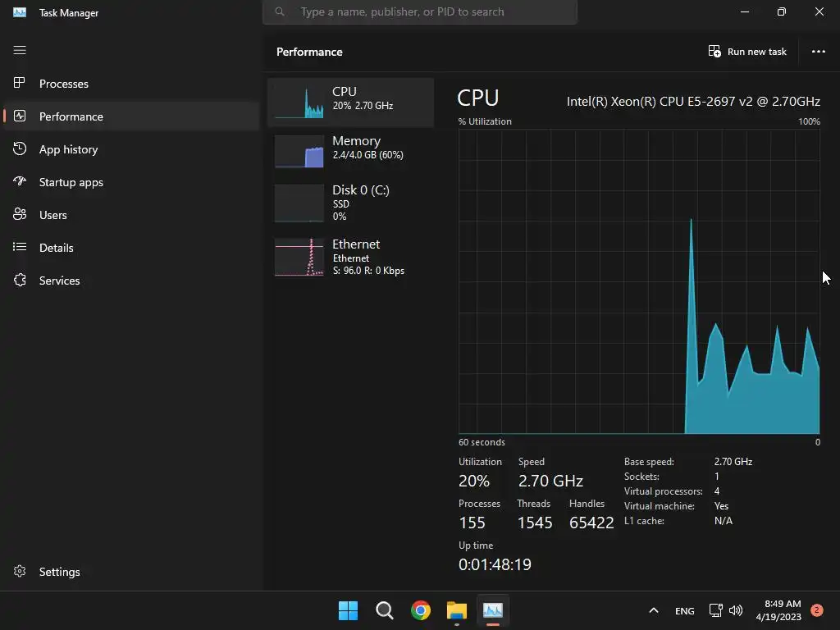Viewport: 840px width, 630px height.
Task: Click the Base speed value 2.70 GHz
Action: [733, 461]
